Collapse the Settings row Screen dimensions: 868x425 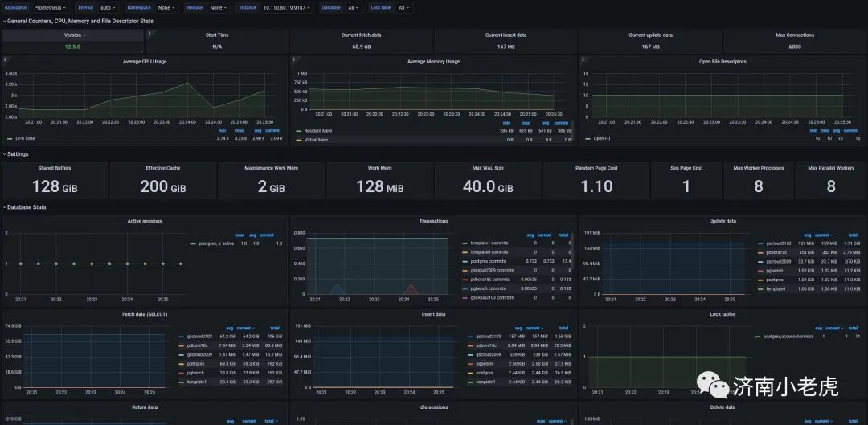16,153
